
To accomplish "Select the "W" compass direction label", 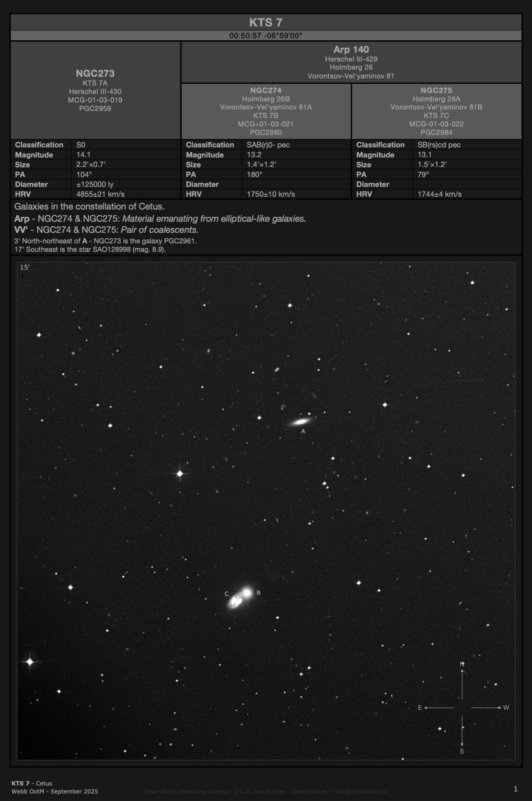I will [x=506, y=708].
